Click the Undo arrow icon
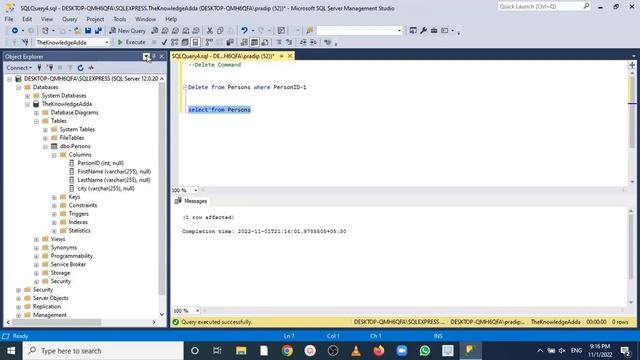The image size is (640, 360). tap(244, 31)
